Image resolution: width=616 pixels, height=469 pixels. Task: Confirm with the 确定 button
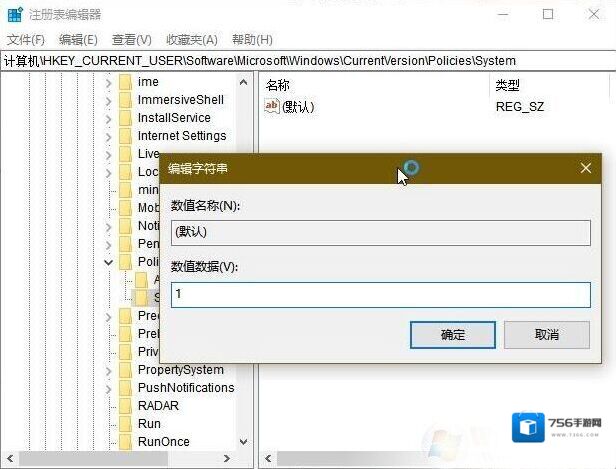pos(453,335)
